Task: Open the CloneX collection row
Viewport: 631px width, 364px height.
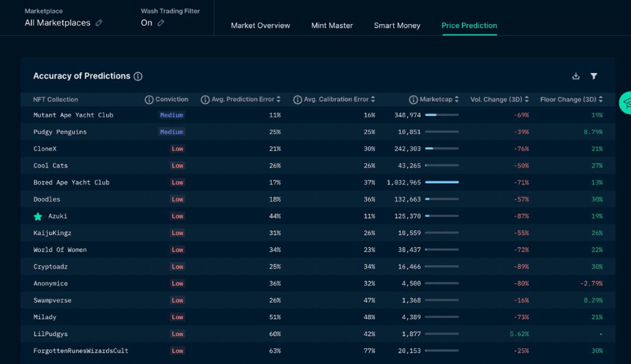Action: coord(318,149)
